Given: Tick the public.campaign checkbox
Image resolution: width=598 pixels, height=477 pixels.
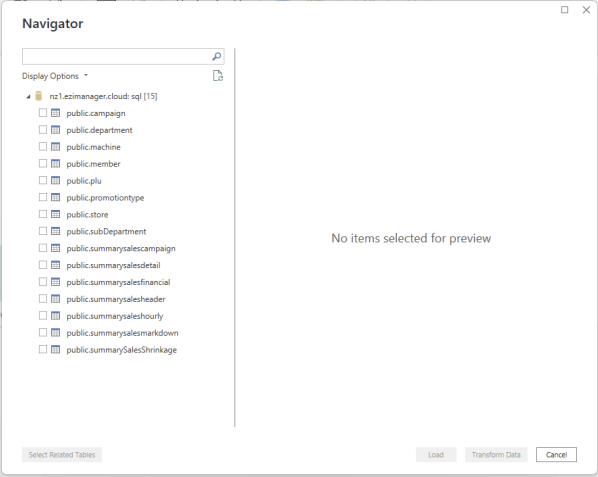Looking at the screenshot, I should [43, 113].
